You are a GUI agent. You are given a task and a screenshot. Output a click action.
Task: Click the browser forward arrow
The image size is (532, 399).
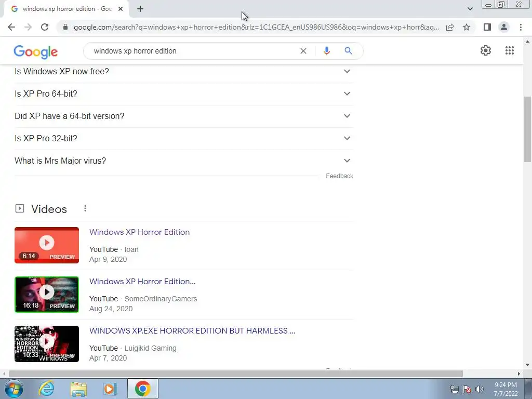click(x=28, y=27)
